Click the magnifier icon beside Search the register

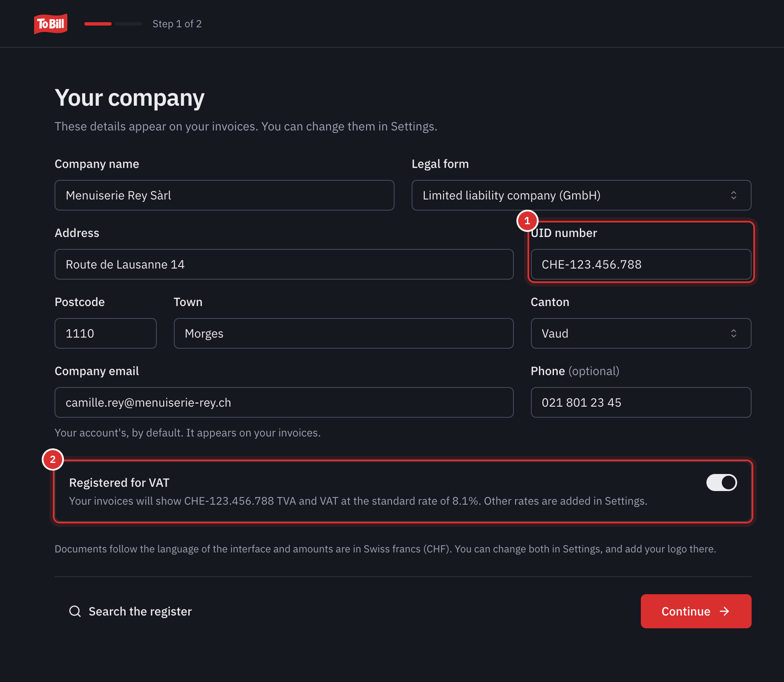(x=75, y=611)
